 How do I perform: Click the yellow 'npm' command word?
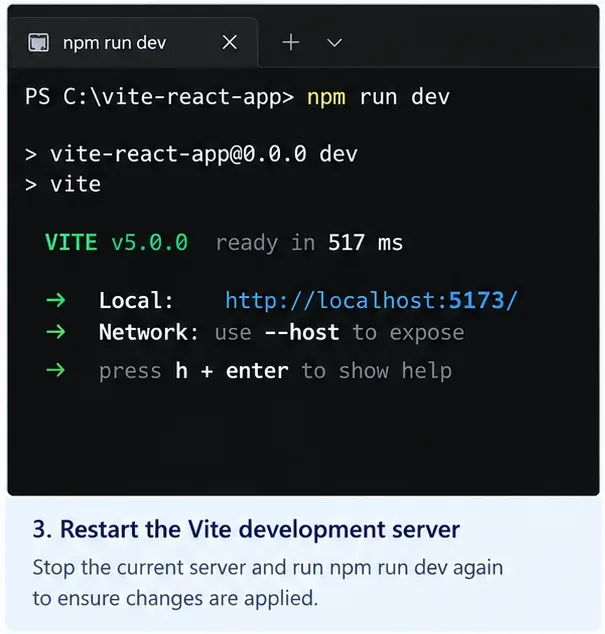[x=326, y=98]
